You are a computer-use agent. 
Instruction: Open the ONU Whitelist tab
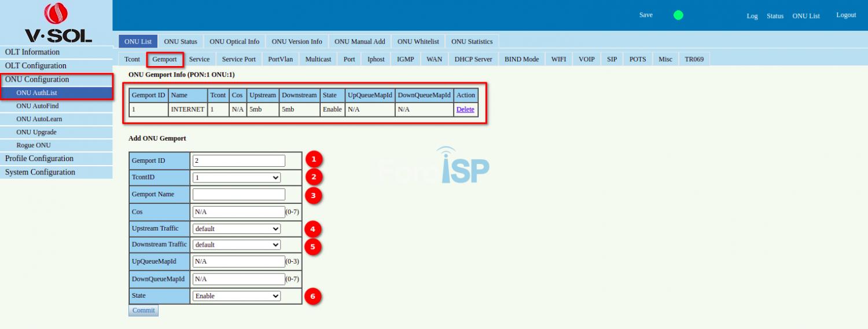[418, 42]
